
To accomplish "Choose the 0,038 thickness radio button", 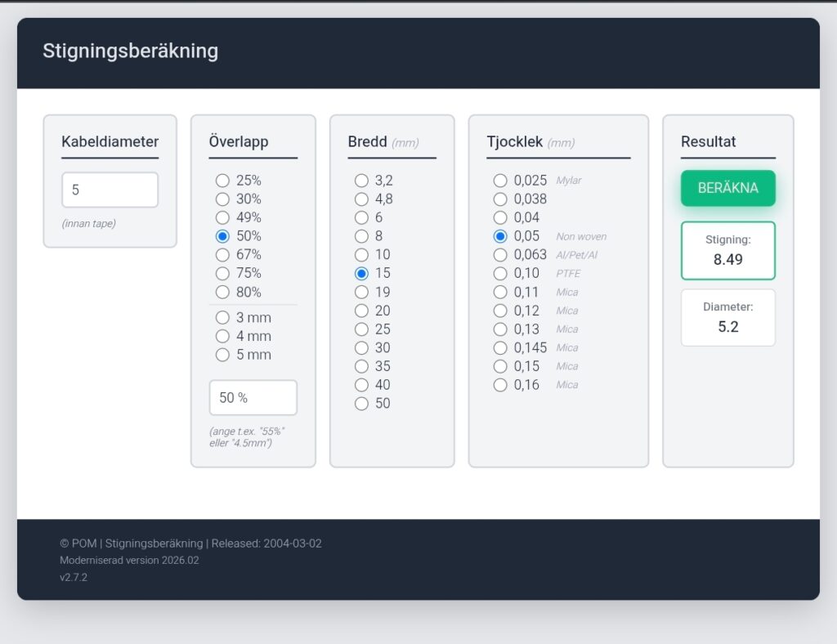I will [x=500, y=199].
